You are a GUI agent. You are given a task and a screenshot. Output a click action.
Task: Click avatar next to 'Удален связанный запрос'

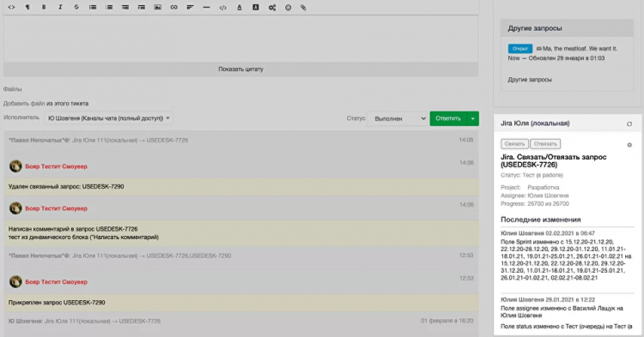tap(15, 166)
